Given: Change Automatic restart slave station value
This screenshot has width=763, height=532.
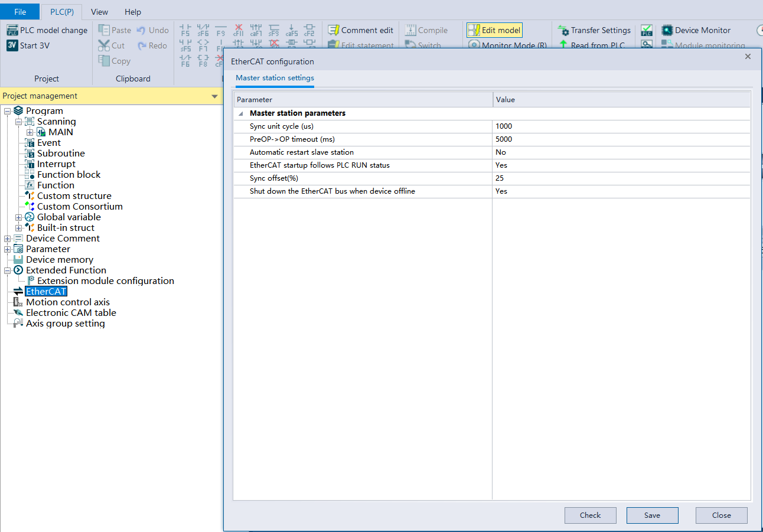Looking at the screenshot, I should point(621,152).
